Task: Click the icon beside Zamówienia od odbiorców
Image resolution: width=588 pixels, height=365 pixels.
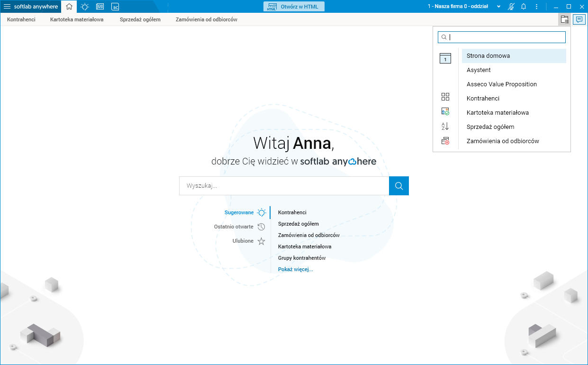Action: (445, 141)
